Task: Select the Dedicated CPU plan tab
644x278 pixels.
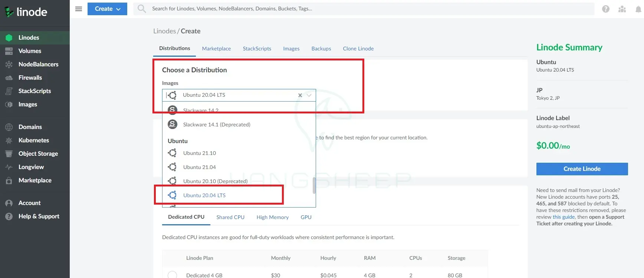Action: 186,217
